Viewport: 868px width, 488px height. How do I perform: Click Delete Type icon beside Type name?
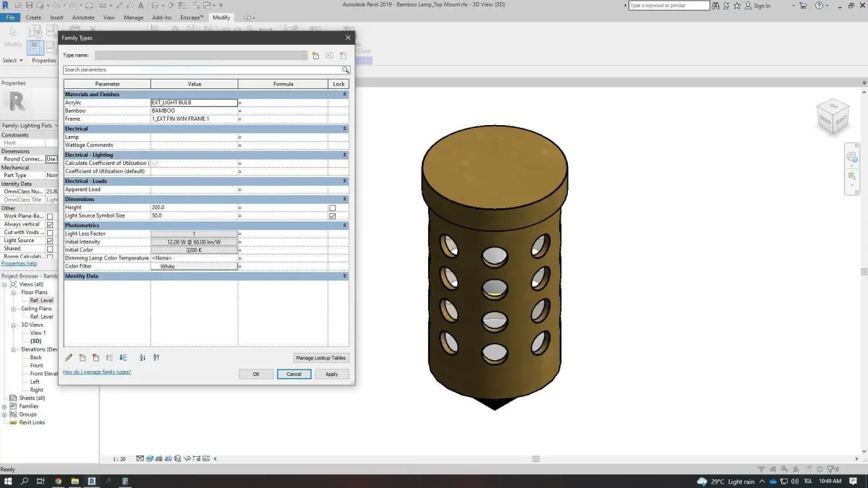[343, 56]
